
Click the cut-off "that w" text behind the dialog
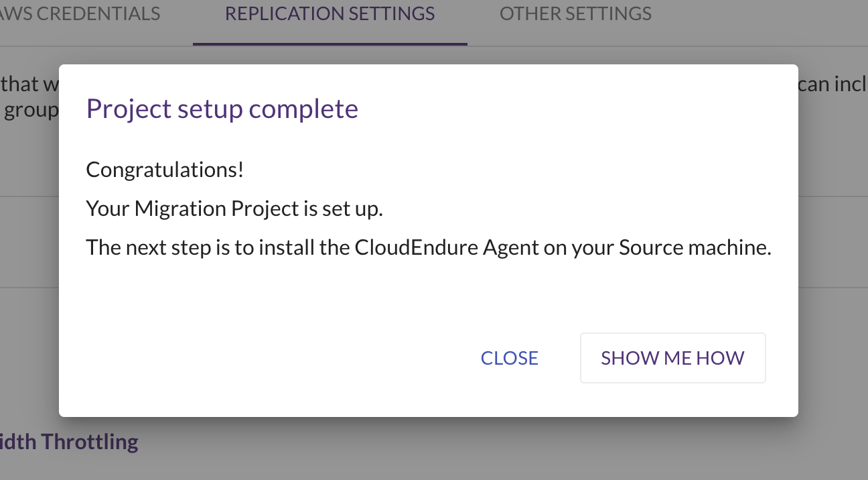29,84
